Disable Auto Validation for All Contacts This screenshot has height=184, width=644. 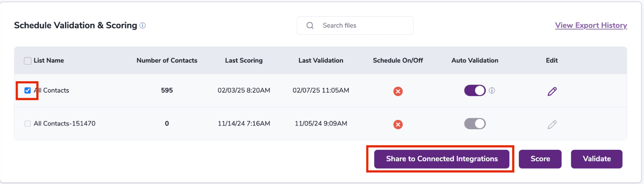(x=475, y=90)
